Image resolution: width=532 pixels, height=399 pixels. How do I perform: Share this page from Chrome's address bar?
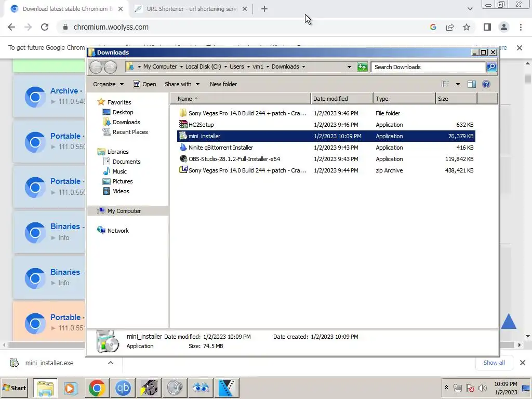[450, 27]
